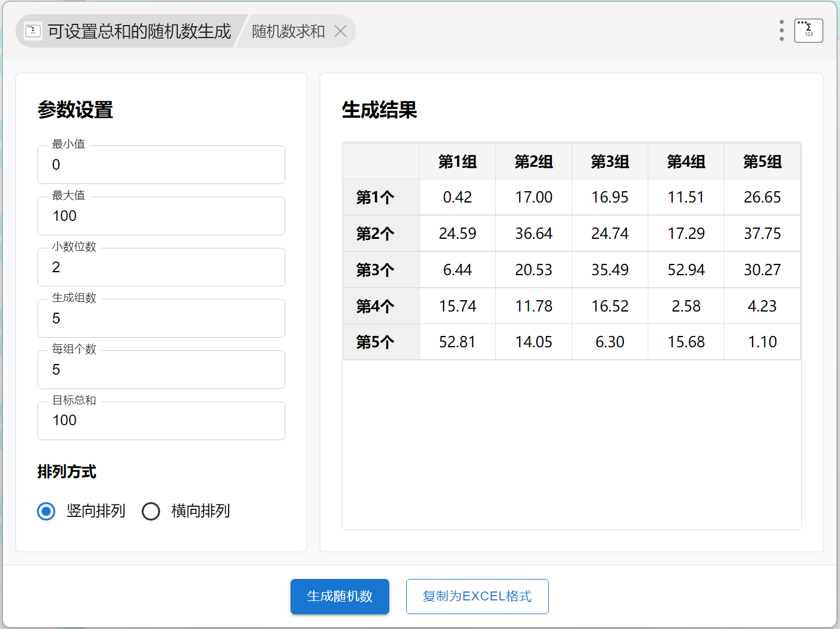This screenshot has height=629, width=840.
Task: Click 复制为EXCEL格式 button
Action: (x=477, y=596)
